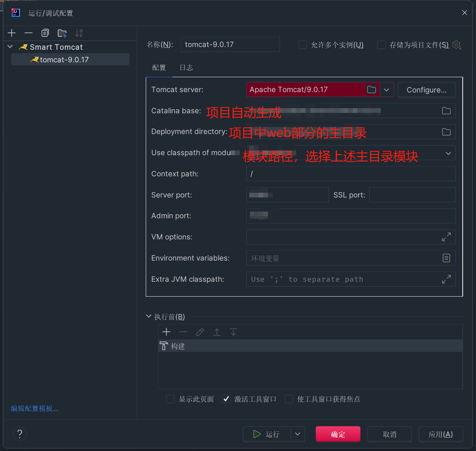Viewport: 476px width, 451px height.
Task: Enable 显示此页面 checkbox
Action: point(170,399)
